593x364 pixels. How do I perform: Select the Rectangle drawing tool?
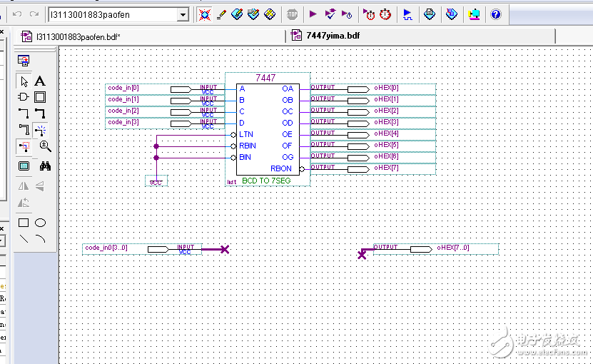pos(24,223)
